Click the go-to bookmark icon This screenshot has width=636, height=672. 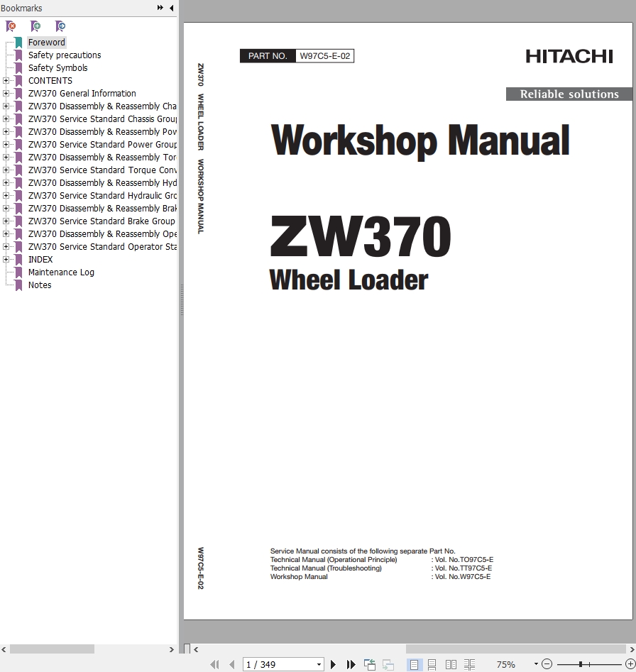coord(60,26)
